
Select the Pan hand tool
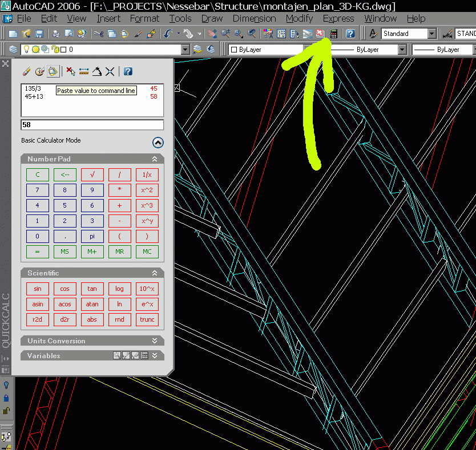click(x=212, y=34)
